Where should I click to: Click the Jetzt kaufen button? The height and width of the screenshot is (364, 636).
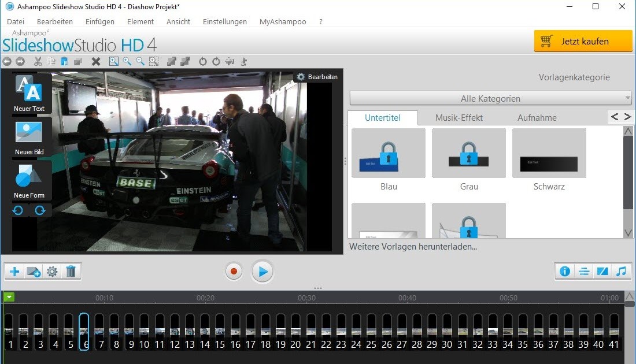click(583, 41)
